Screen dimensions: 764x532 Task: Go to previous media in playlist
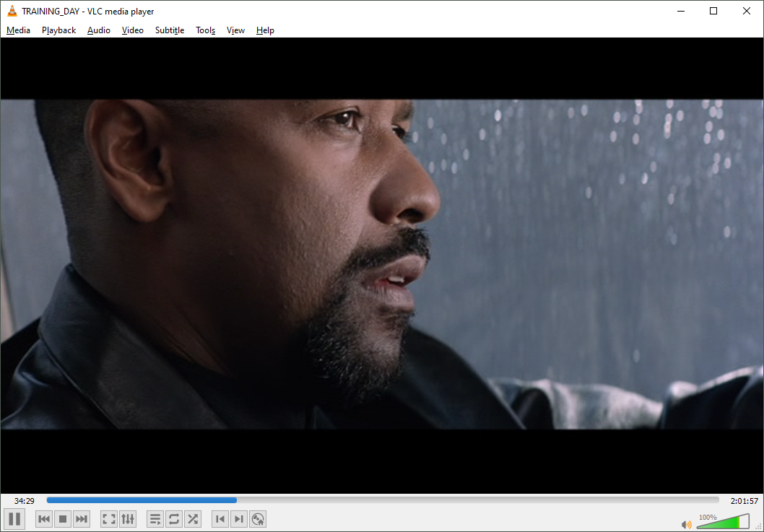pos(44,519)
